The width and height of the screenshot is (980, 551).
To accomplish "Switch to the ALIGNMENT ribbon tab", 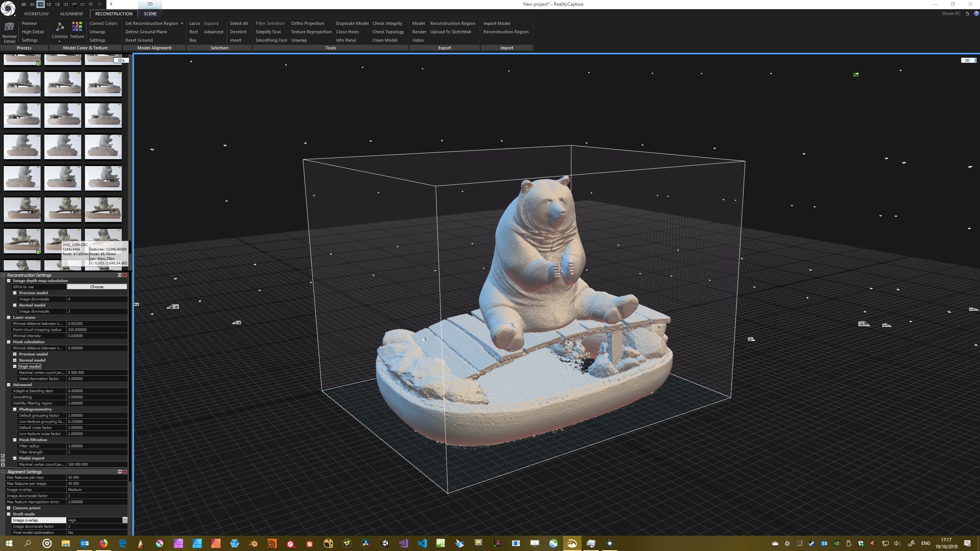I will [71, 14].
